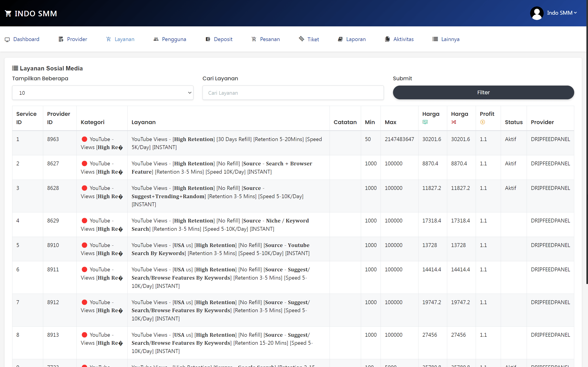Screen dimensions: 588x367
Task: Toggle the red status dot for service 8963
Action: (84, 139)
